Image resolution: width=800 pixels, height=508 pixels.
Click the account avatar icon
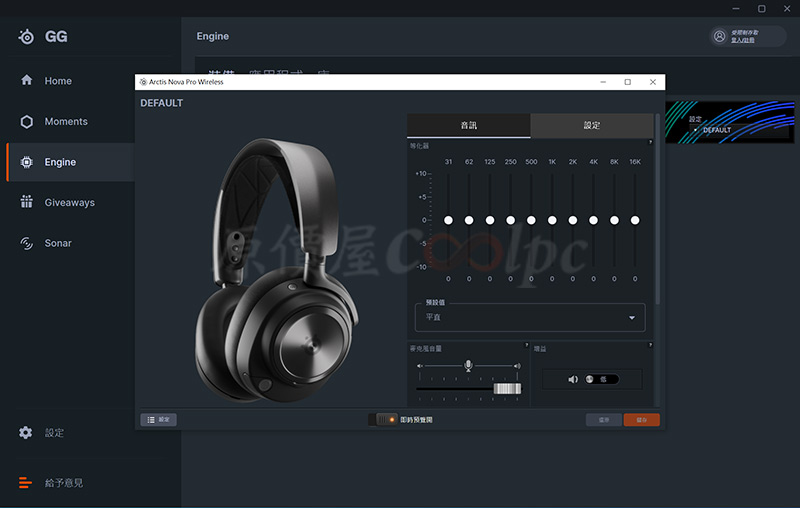click(x=719, y=36)
